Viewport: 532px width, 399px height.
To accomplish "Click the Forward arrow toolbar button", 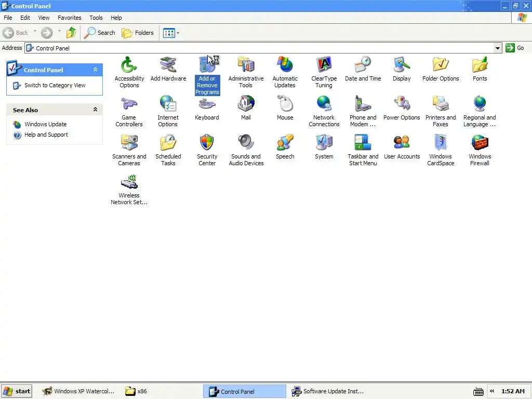I will pyautogui.click(x=47, y=33).
